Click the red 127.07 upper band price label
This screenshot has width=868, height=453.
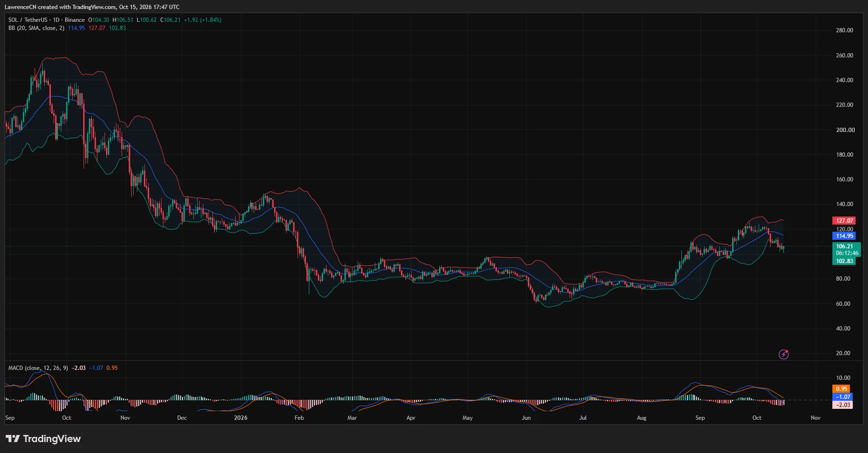click(844, 221)
